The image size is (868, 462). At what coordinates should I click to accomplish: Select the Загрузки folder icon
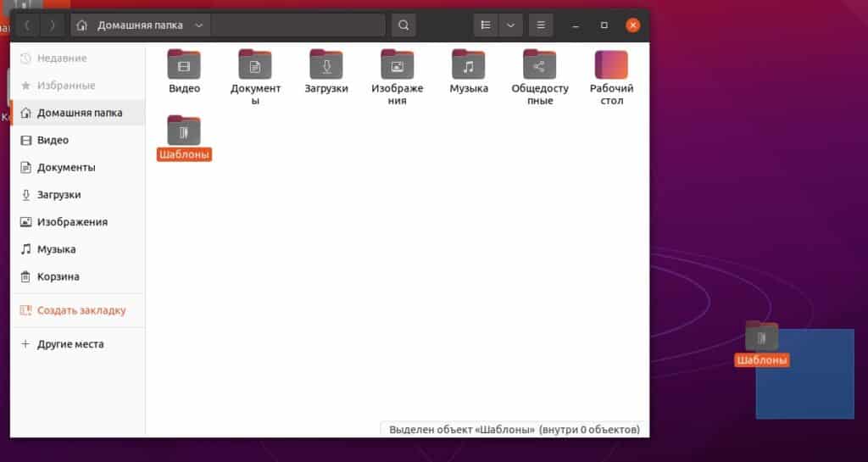(326, 65)
